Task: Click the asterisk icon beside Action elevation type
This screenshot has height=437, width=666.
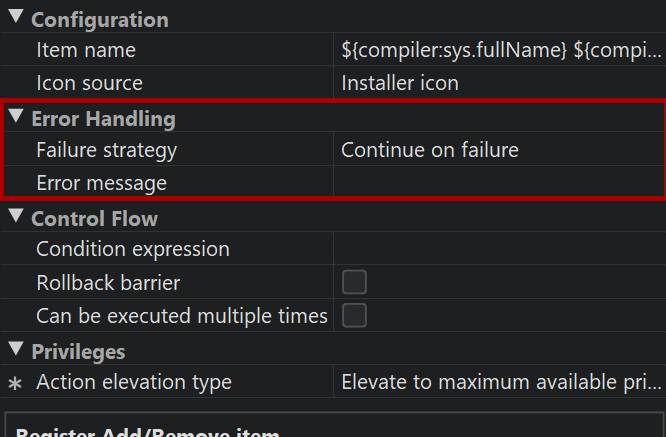Action: pyautogui.click(x=14, y=384)
